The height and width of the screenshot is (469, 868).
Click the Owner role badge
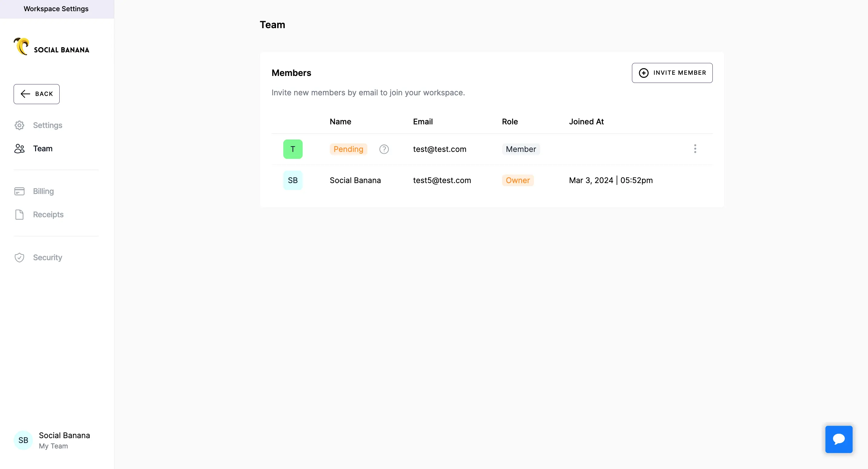[518, 180]
